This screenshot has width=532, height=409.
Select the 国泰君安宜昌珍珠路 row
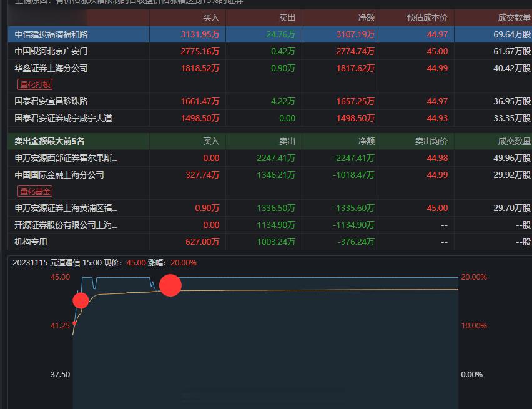coord(270,101)
